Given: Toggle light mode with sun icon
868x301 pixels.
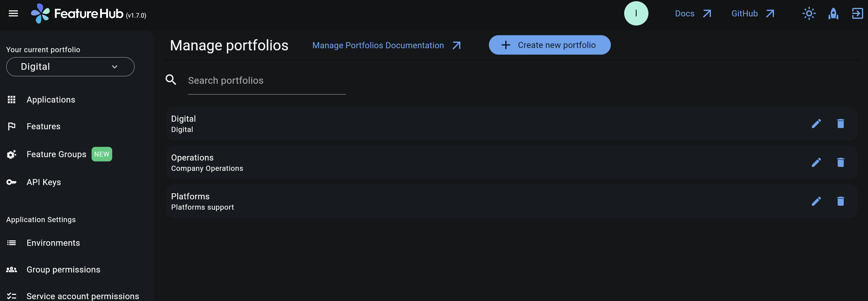Looking at the screenshot, I should point(809,13).
